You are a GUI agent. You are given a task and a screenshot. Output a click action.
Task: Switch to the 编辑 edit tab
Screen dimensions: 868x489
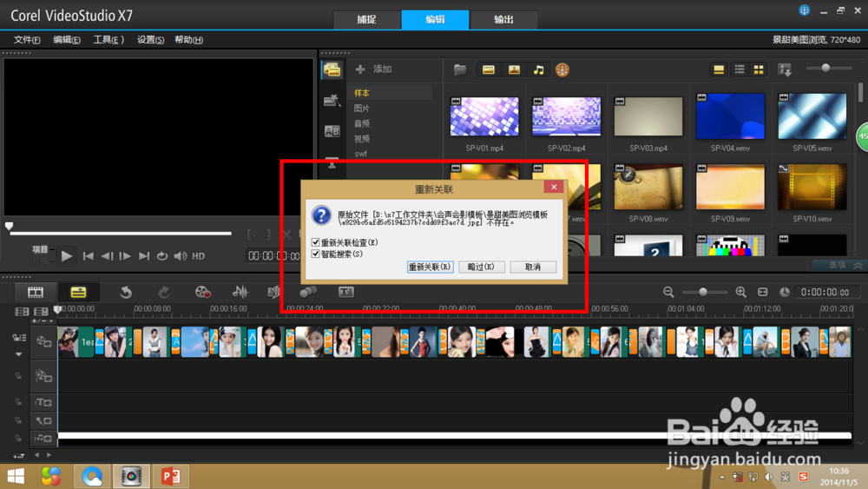(435, 19)
